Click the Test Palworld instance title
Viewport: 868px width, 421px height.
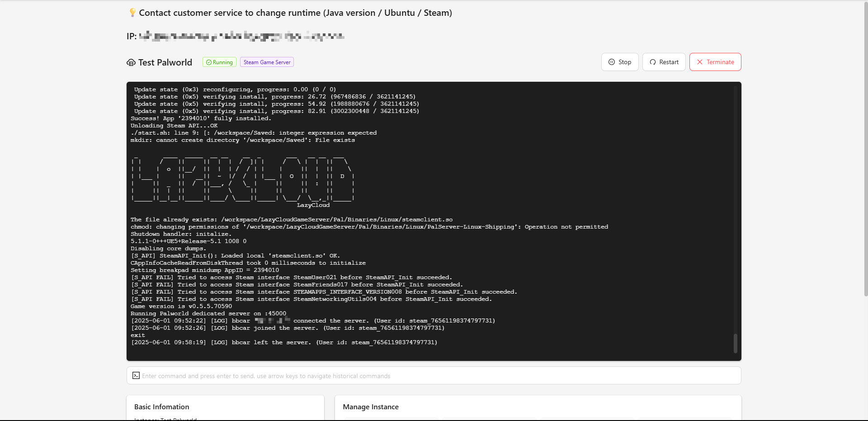tap(165, 62)
